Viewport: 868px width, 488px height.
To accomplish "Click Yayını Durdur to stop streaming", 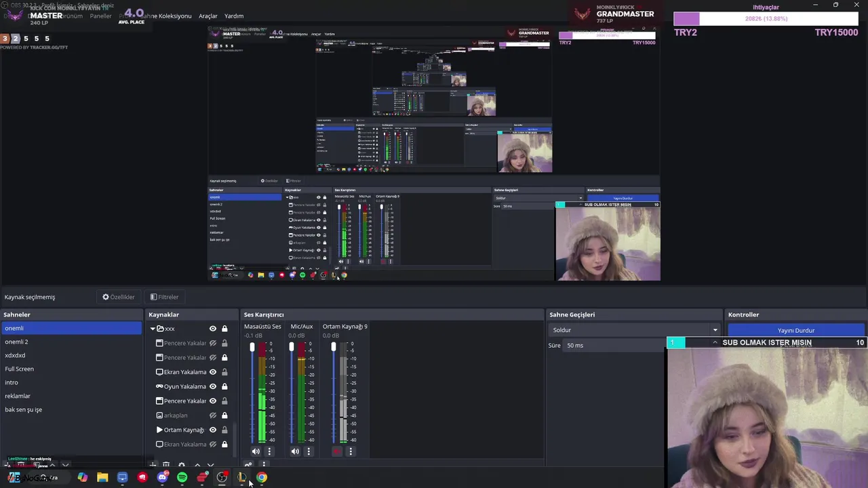I will tap(796, 330).
